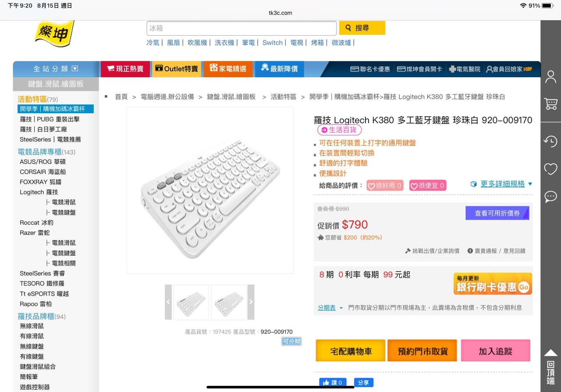Click the 銀行刷卡優惠 banner

click(x=493, y=284)
